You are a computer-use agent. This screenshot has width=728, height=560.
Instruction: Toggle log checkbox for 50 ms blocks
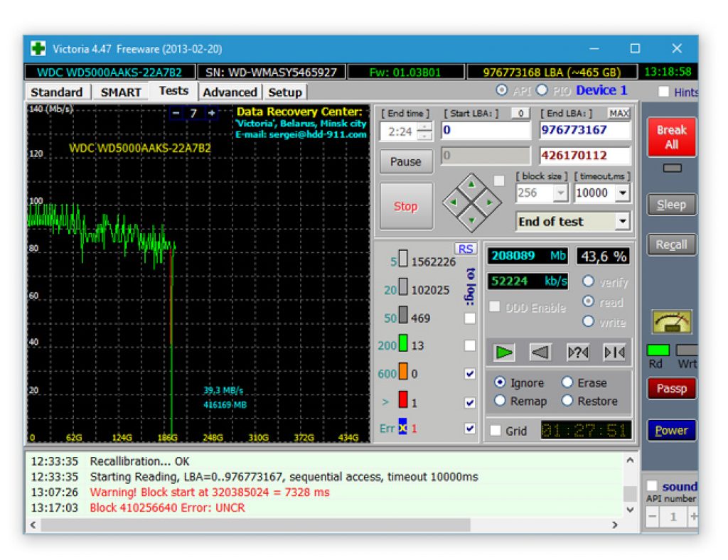point(469,318)
